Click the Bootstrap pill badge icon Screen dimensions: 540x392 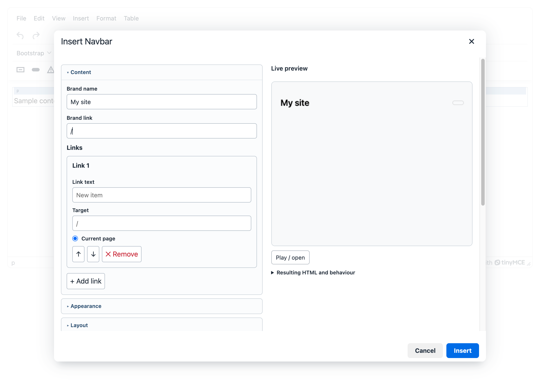tap(36, 69)
